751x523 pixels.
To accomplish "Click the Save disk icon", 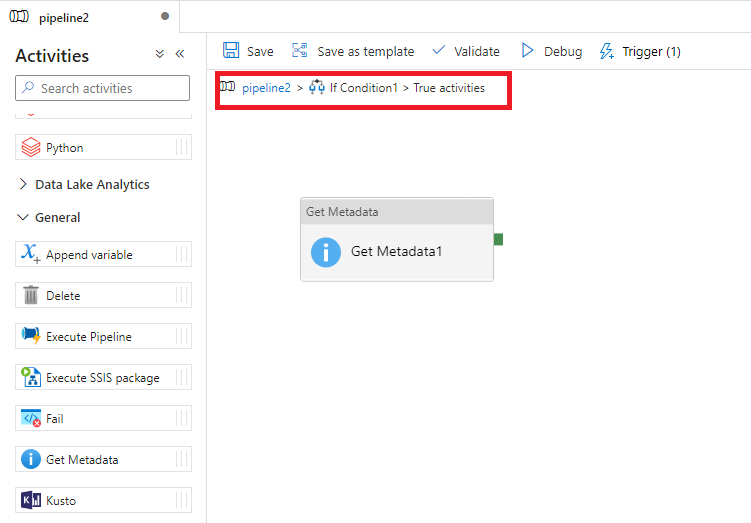I will [231, 50].
